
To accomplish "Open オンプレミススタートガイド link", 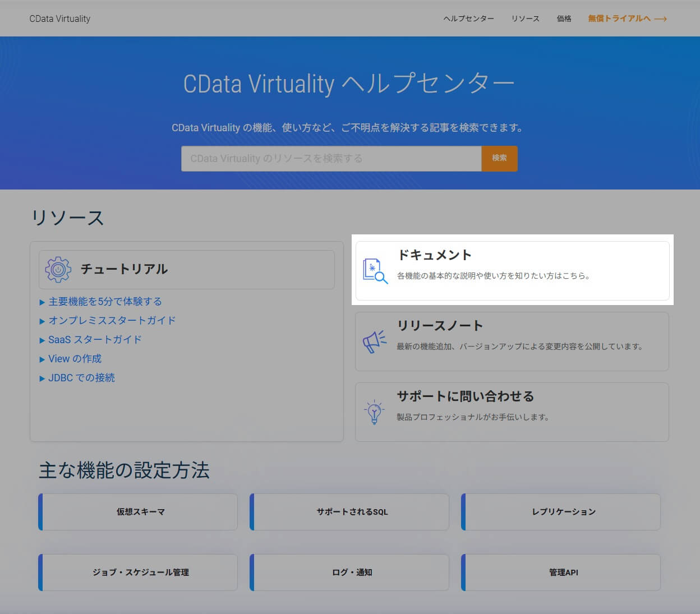I will coord(112,321).
